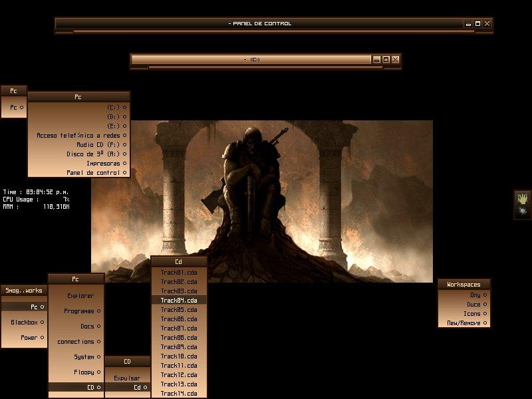Play Track08.cda

(179, 338)
